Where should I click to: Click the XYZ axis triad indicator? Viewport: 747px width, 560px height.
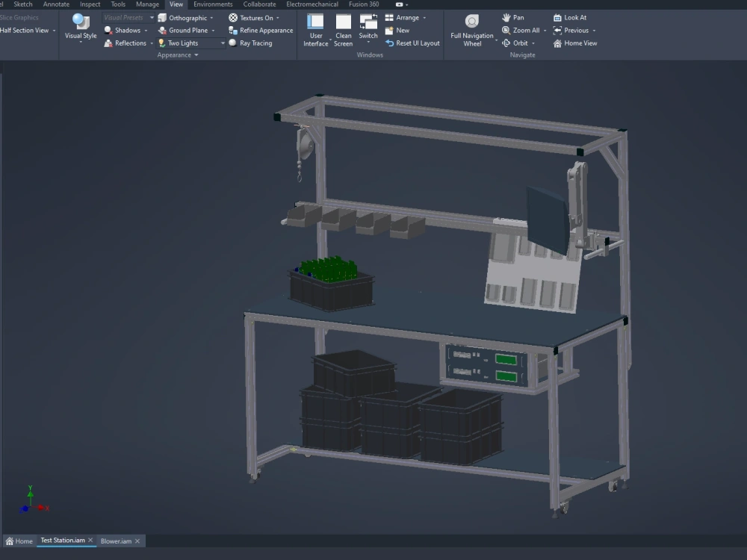[x=34, y=500]
